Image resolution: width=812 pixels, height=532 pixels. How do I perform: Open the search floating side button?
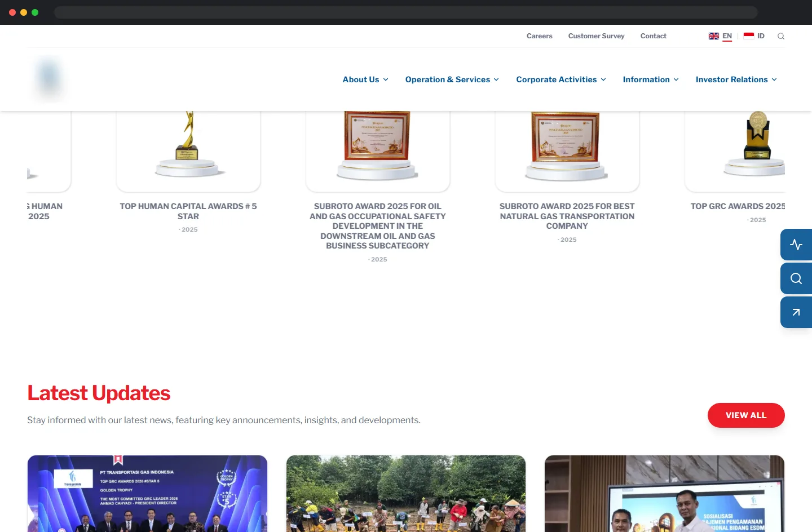coord(796,278)
